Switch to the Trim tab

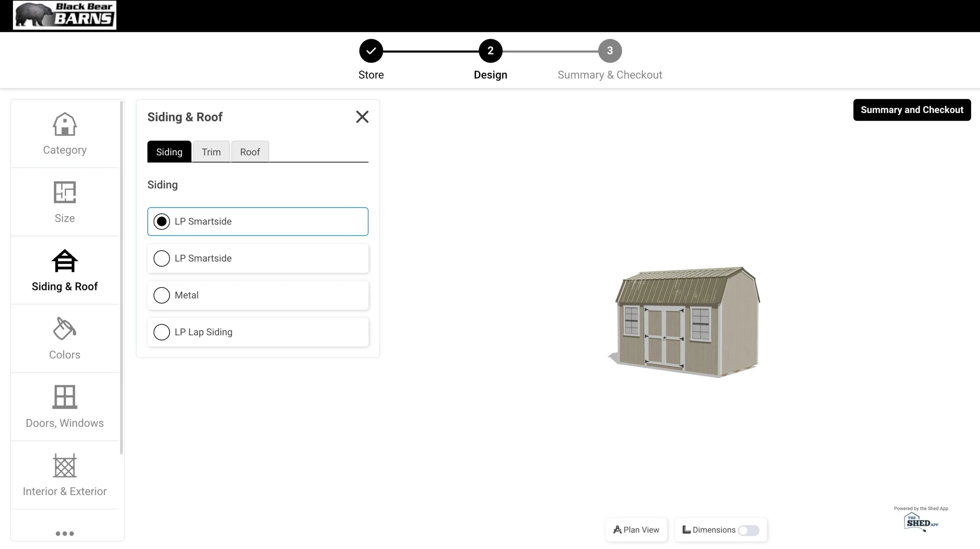pyautogui.click(x=211, y=152)
